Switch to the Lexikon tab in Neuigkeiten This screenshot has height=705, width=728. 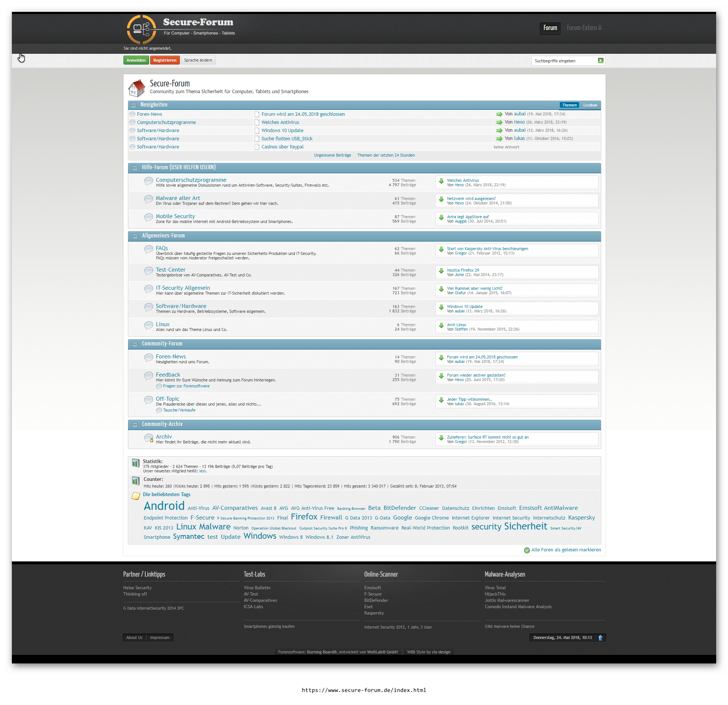(590, 105)
